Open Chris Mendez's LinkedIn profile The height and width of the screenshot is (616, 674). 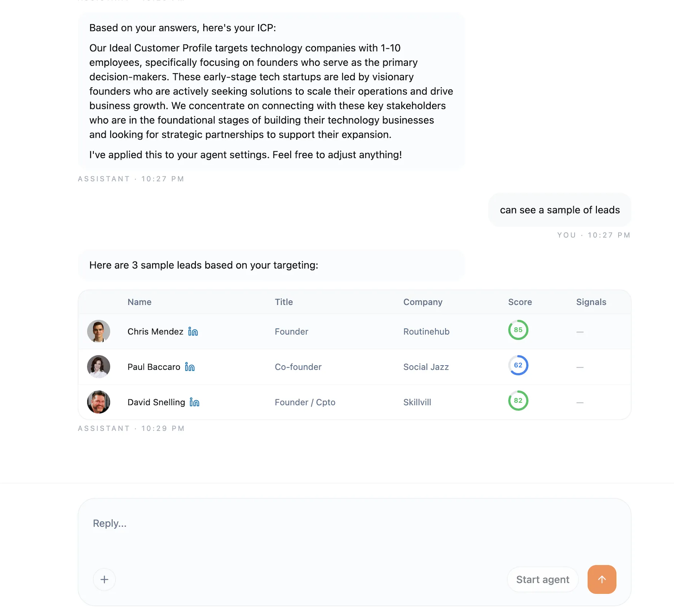pos(193,332)
